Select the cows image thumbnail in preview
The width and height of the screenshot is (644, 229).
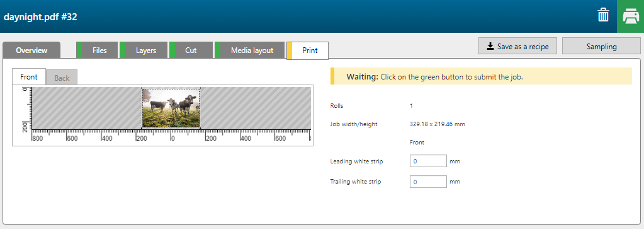(171, 107)
